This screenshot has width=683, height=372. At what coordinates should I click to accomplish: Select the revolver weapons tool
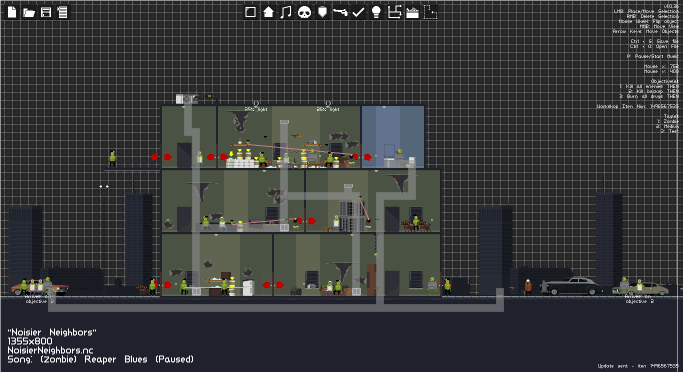click(340, 12)
